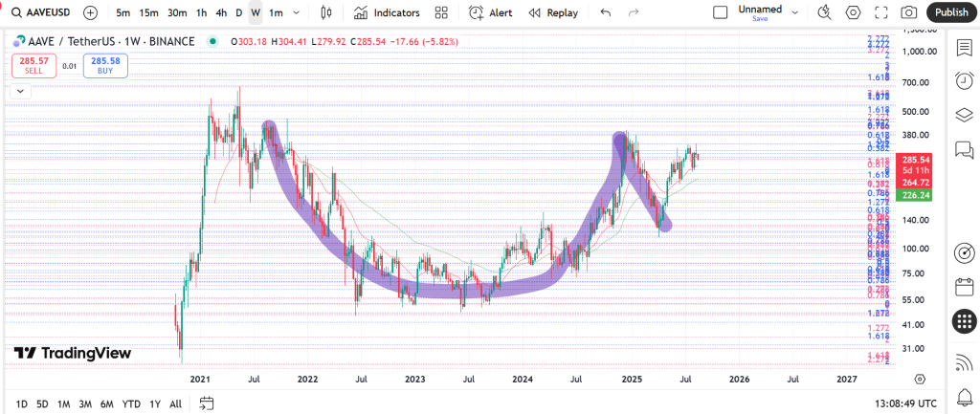
Task: Expand the timeframe dropdown chevron
Action: 297,12
